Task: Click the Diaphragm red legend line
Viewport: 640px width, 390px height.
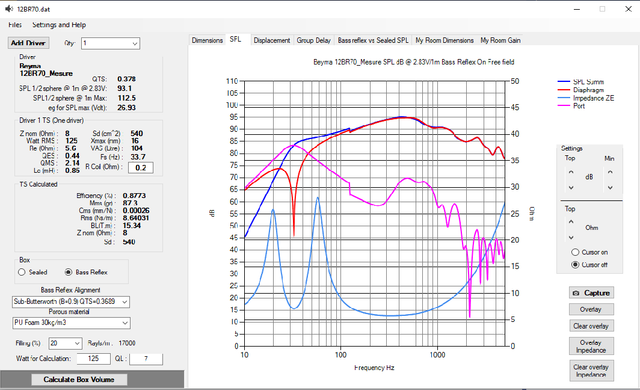Action: point(563,90)
